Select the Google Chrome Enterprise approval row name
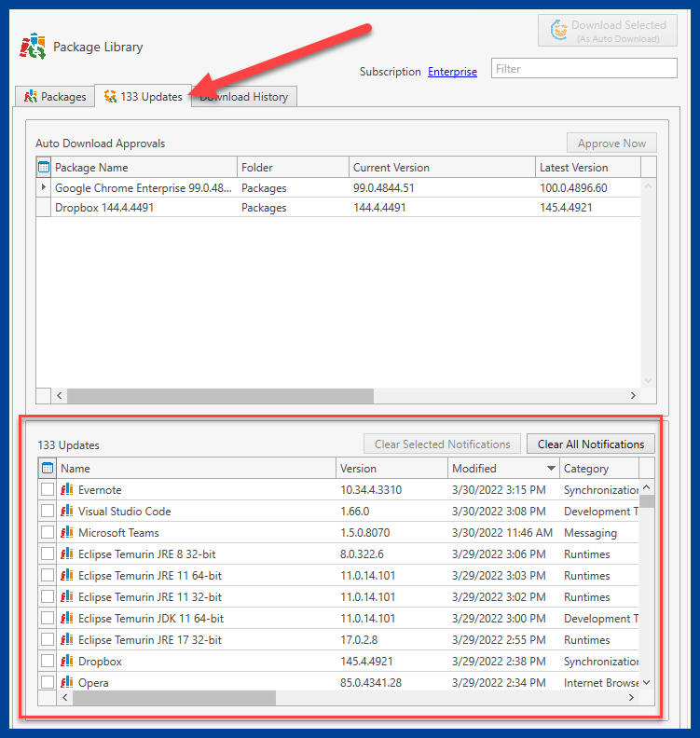Viewport: 700px width, 738px height. tap(144, 188)
